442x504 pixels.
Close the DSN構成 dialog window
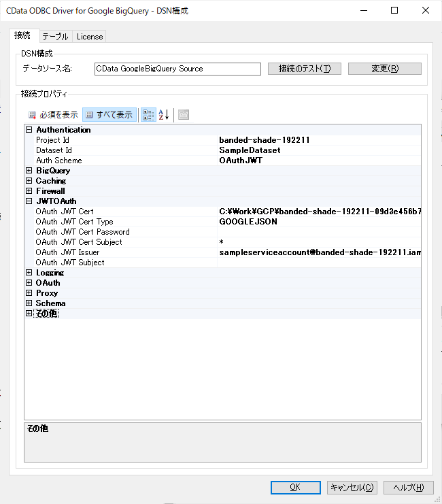click(x=426, y=11)
